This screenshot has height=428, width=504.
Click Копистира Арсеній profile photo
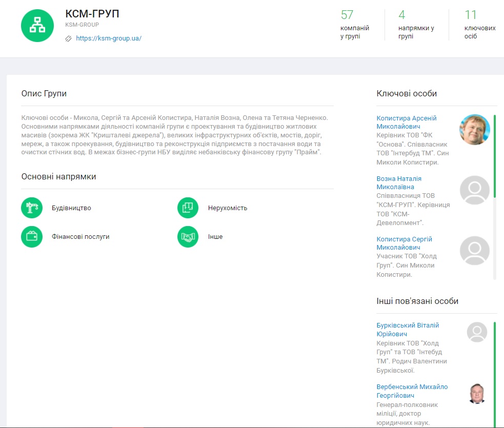[x=474, y=130]
